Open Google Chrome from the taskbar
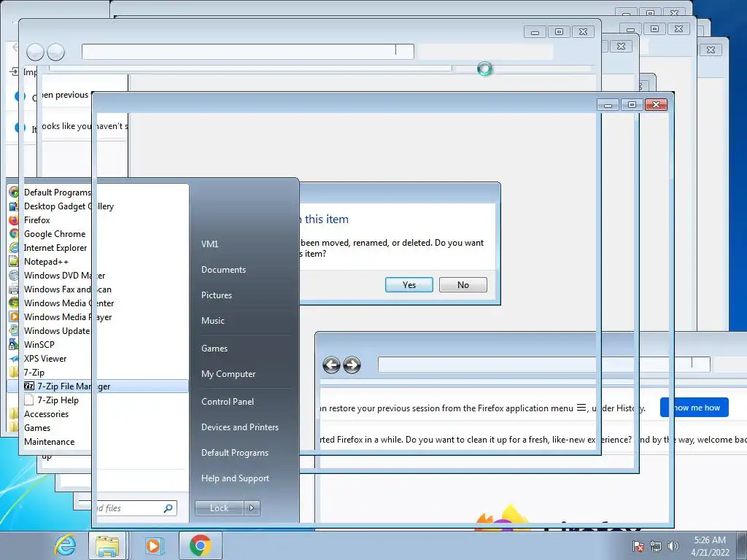 point(200,545)
